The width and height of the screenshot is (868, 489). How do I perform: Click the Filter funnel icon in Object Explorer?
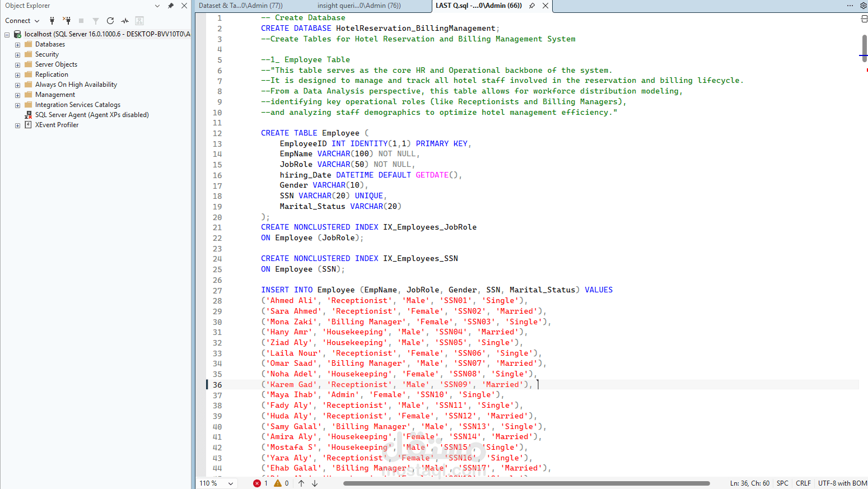pyautogui.click(x=96, y=21)
